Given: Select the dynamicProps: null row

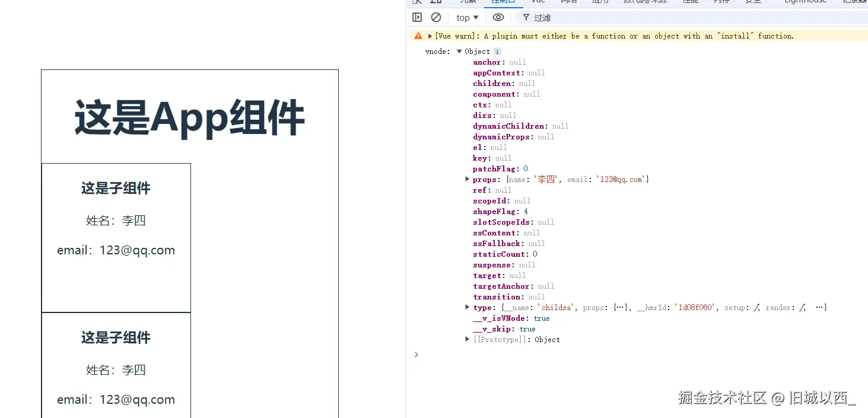Looking at the screenshot, I should click(x=514, y=137).
